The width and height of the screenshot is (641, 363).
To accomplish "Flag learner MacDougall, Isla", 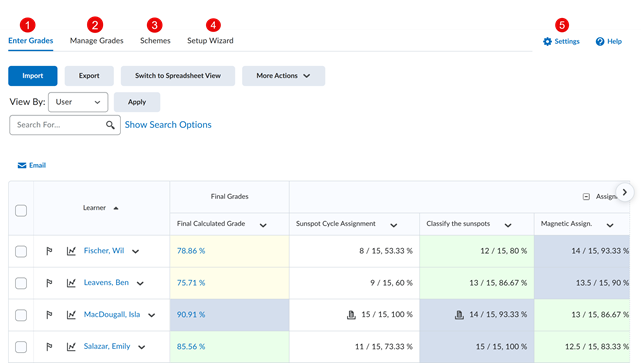I will pos(49,314).
